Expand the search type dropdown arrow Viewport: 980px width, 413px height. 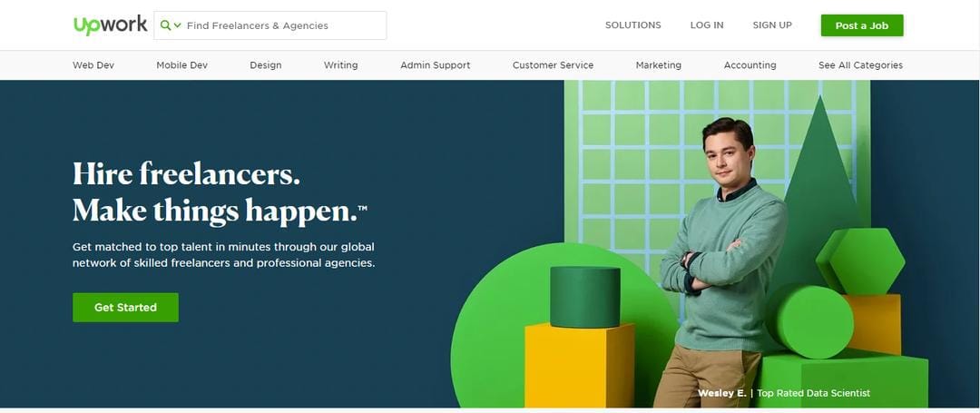(178, 25)
